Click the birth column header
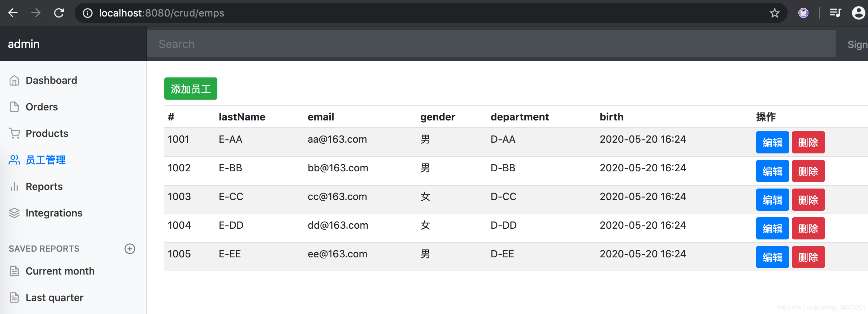Viewport: 868px width, 314px height. 612,117
